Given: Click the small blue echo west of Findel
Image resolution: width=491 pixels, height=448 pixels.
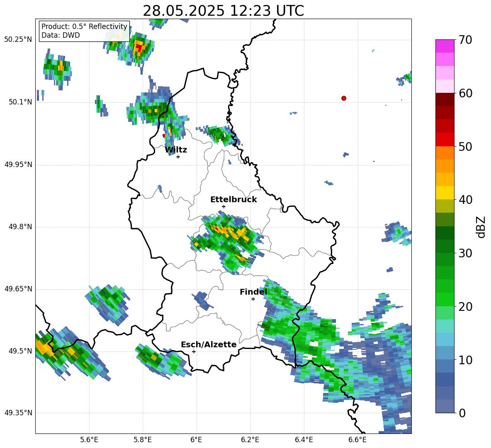Looking at the screenshot, I should (202, 300).
